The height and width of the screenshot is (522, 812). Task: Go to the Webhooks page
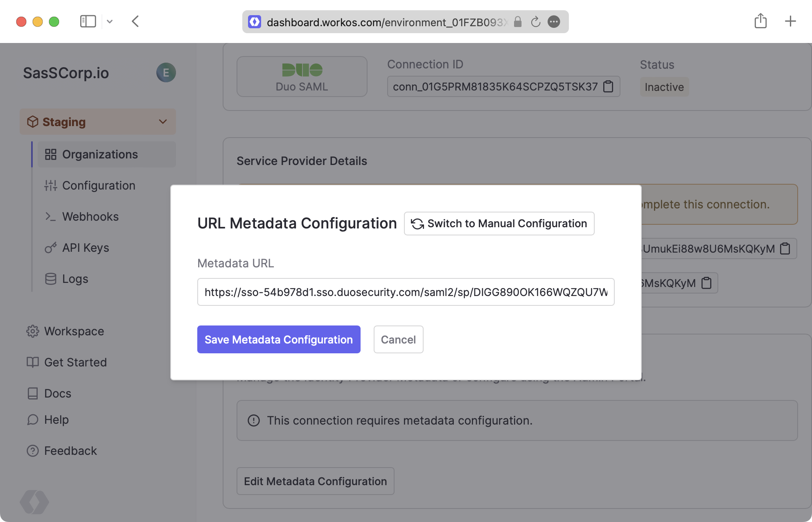90,217
